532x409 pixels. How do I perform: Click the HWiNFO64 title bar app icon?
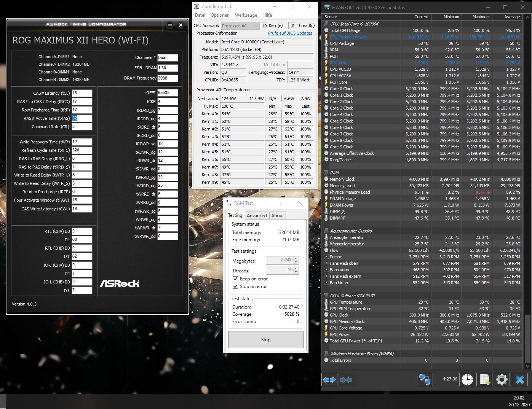coord(327,7)
